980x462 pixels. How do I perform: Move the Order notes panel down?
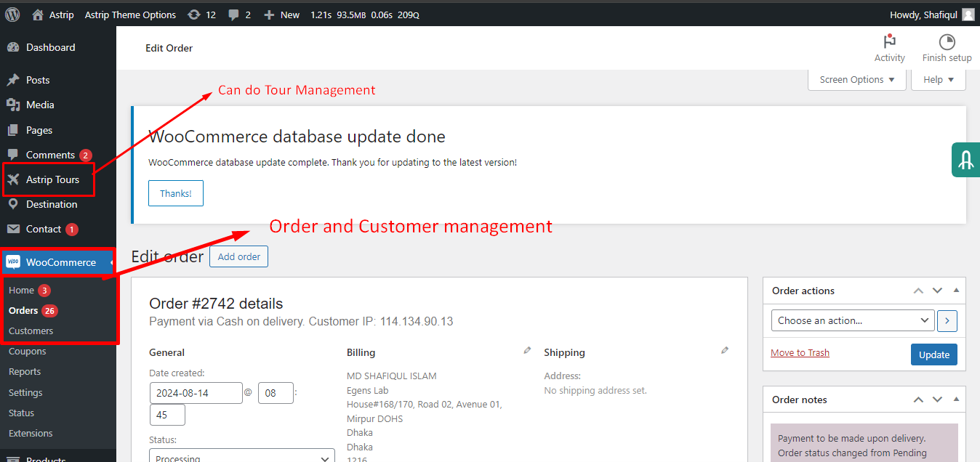937,400
